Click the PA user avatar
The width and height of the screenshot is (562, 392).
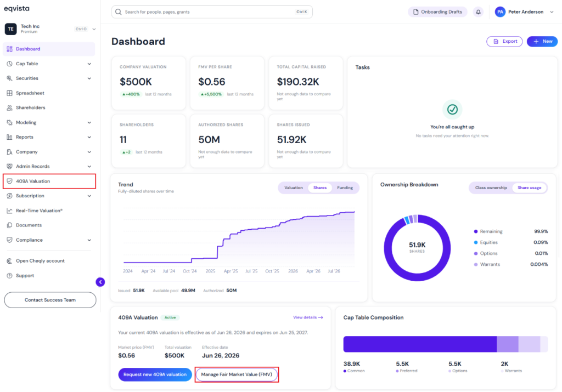coord(500,12)
